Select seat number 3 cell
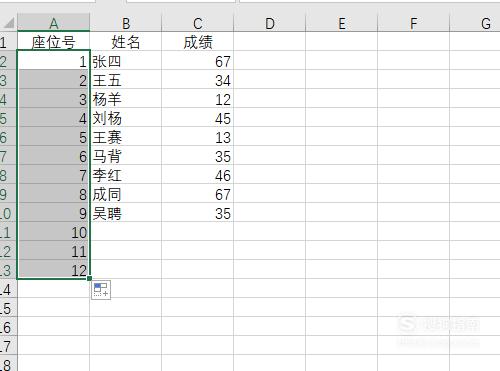The width and height of the screenshot is (500, 371). click(x=53, y=98)
